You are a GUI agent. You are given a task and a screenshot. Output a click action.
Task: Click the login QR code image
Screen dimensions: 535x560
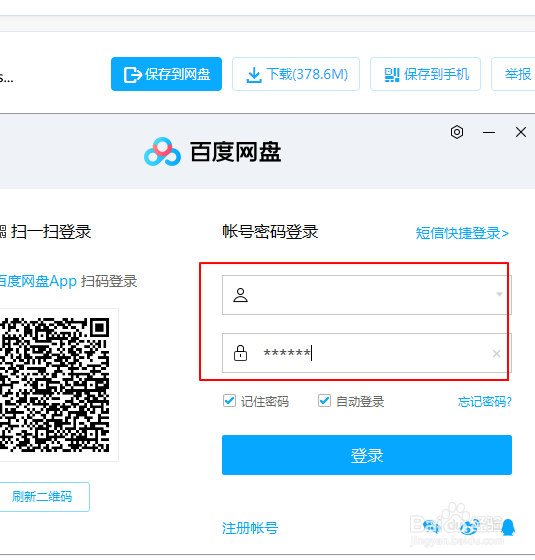[54, 385]
